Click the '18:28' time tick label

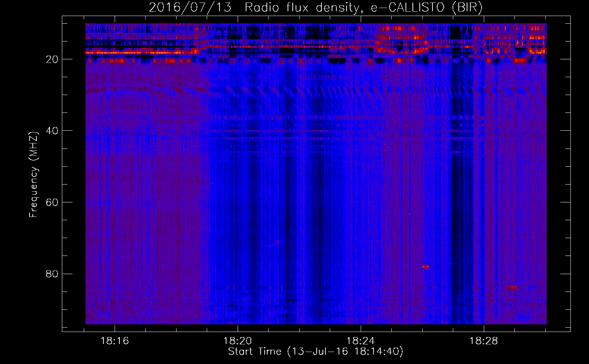[x=484, y=341]
